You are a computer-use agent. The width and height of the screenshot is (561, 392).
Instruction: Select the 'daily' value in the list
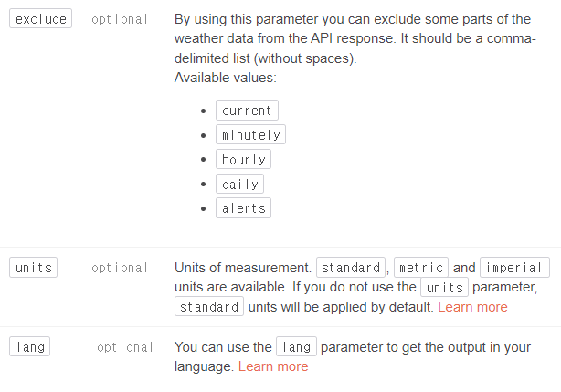[239, 185]
